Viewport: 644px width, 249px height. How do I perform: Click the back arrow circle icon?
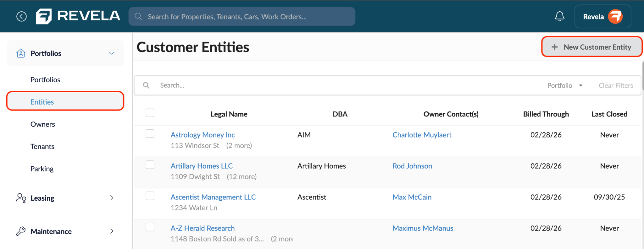(21, 16)
